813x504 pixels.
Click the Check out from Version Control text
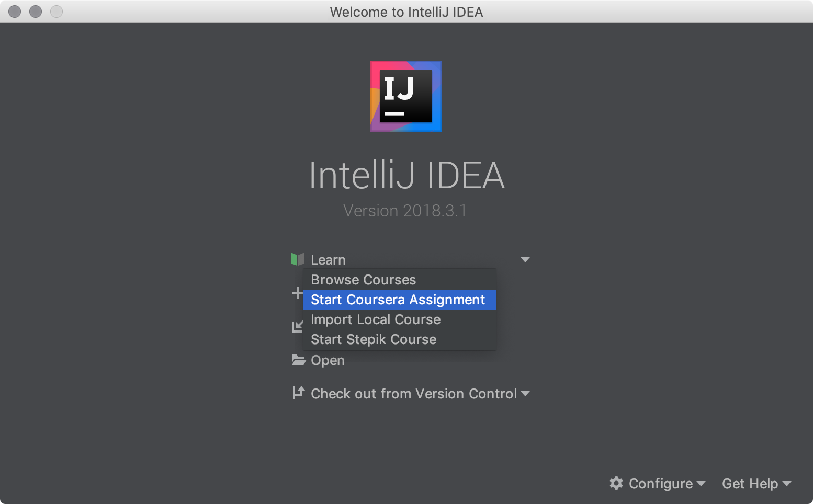[414, 394]
